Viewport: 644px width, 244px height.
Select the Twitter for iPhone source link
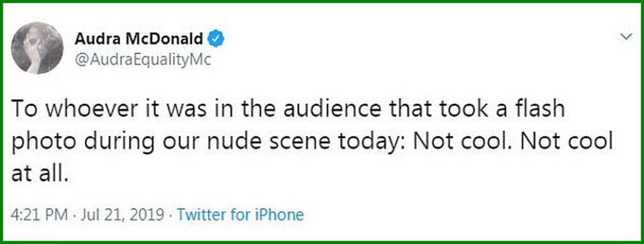click(x=240, y=215)
